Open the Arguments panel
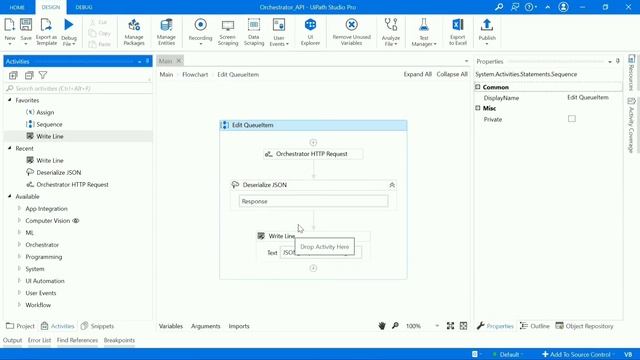 point(205,326)
